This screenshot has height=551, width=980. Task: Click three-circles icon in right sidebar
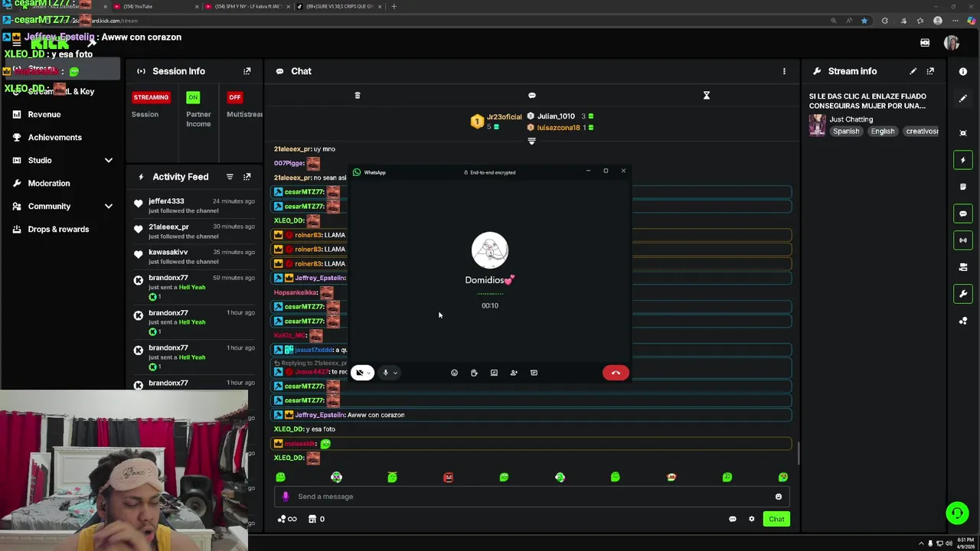tap(963, 321)
